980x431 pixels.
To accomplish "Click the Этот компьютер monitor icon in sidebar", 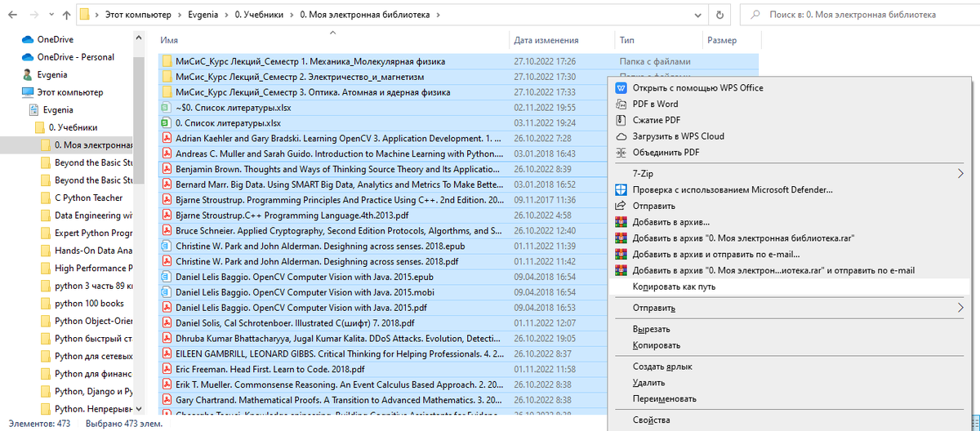I will click(28, 93).
